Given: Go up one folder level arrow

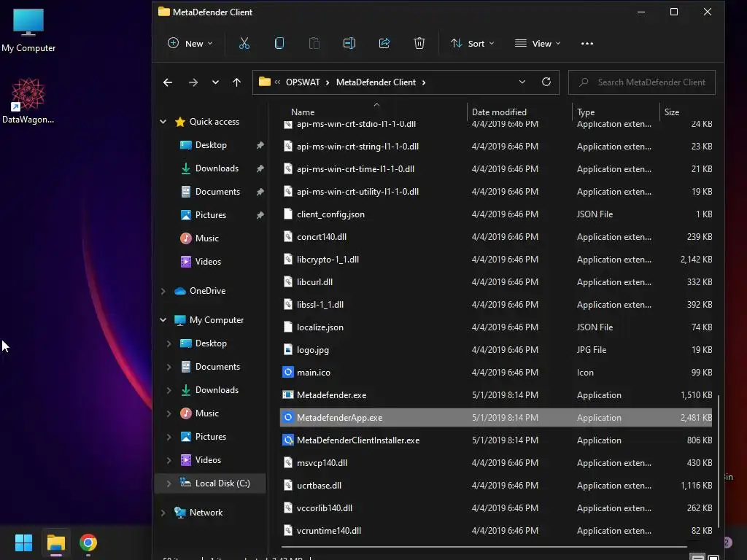Looking at the screenshot, I should click(x=237, y=82).
